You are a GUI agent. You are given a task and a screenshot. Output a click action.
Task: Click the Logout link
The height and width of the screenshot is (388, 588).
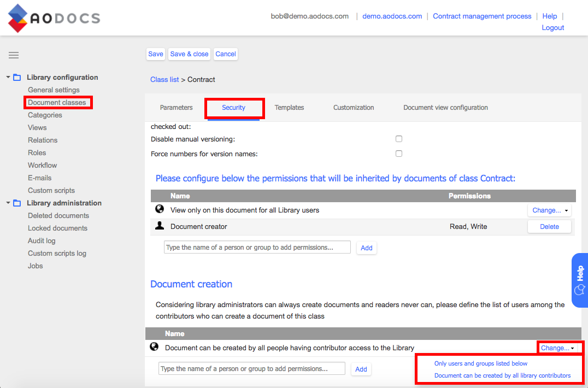tap(552, 28)
